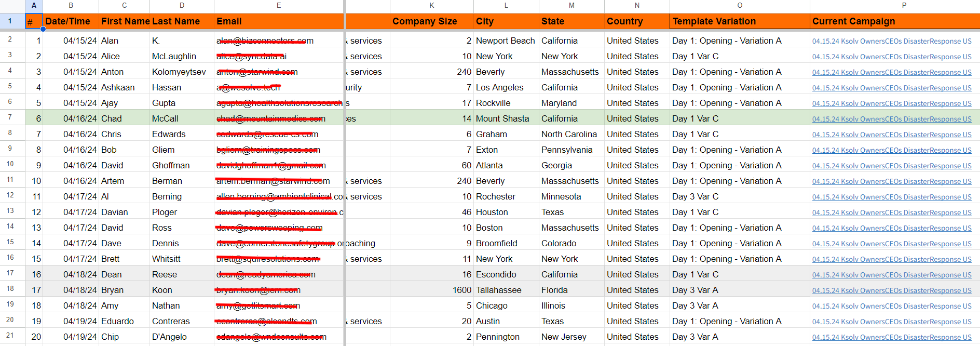Open campaign link in Alan's row
The width and height of the screenshot is (980, 346).
click(891, 41)
